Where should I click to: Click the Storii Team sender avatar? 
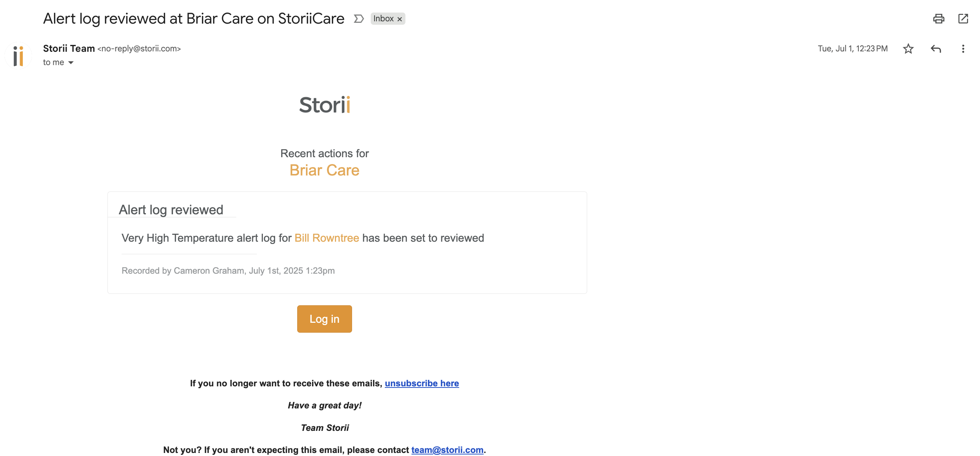tap(18, 56)
